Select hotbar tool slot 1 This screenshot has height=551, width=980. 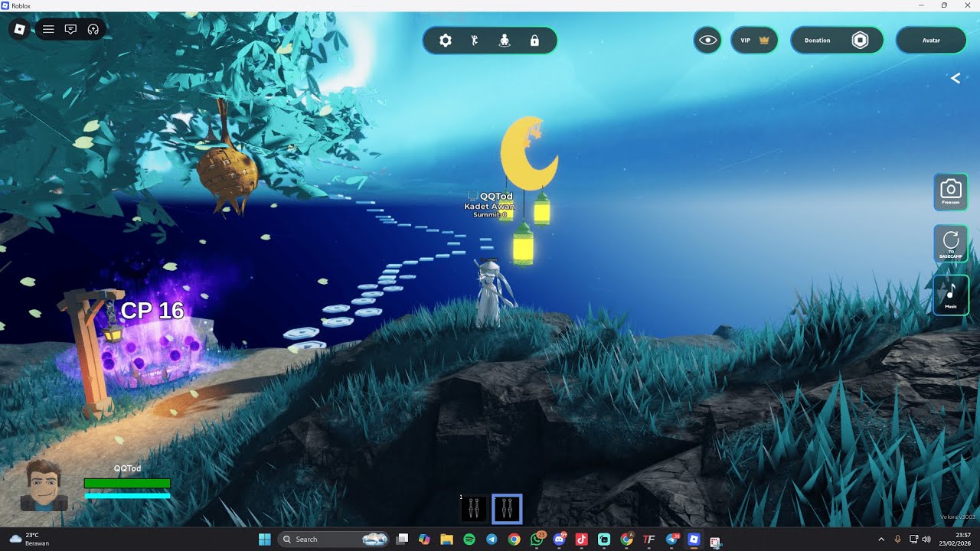tap(474, 508)
